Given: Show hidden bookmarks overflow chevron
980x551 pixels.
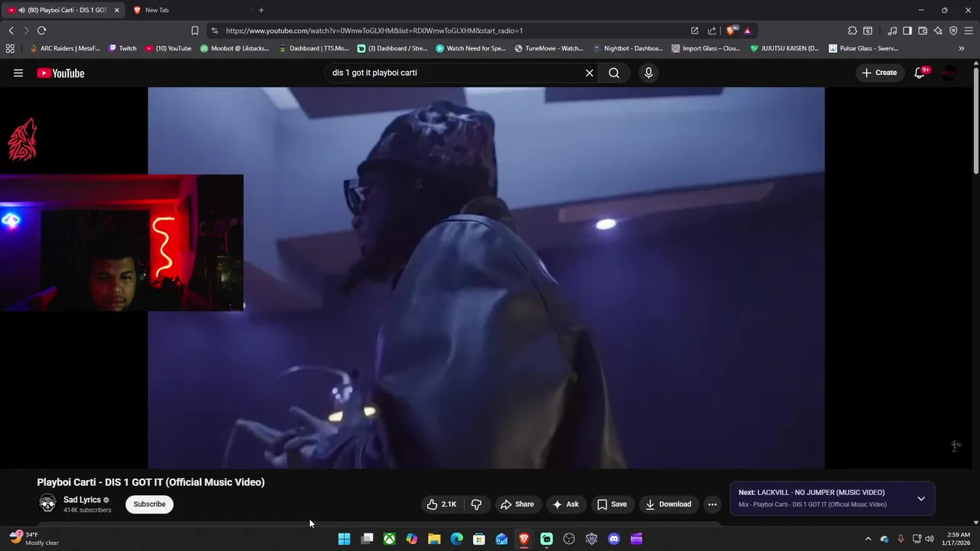Looking at the screenshot, I should (x=962, y=48).
